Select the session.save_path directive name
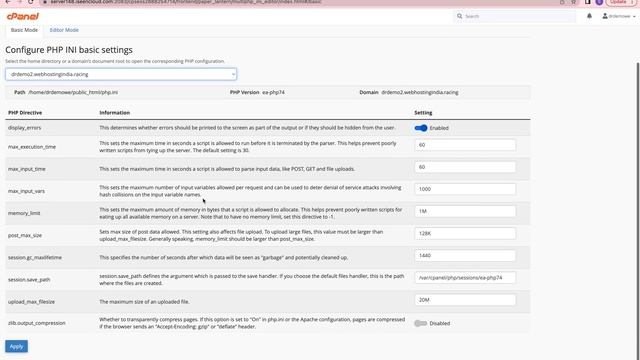 click(x=29, y=280)
